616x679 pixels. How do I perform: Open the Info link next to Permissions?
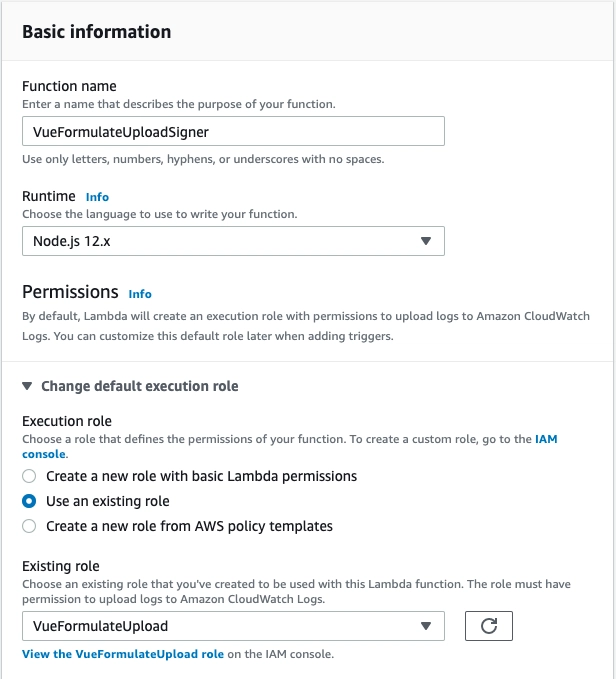coord(140,294)
